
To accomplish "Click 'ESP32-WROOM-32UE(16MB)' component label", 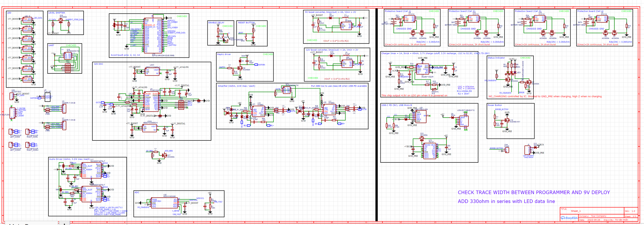I will tap(163, 56).
